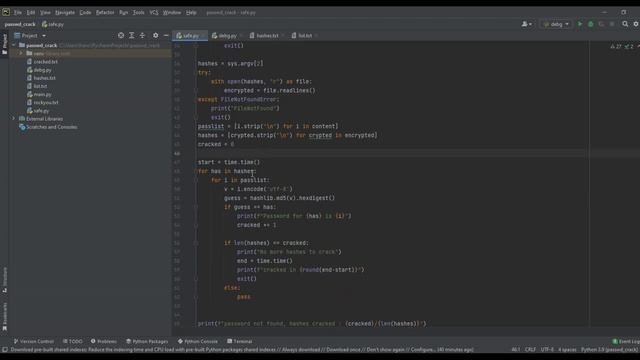
Task: Hide the Project tool window
Action: click(x=166, y=36)
